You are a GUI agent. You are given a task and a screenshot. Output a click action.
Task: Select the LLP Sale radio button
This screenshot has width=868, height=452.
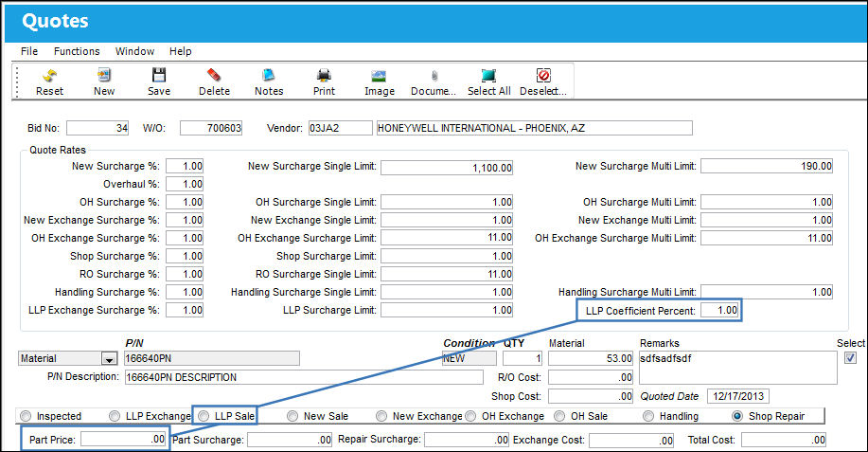point(204,416)
